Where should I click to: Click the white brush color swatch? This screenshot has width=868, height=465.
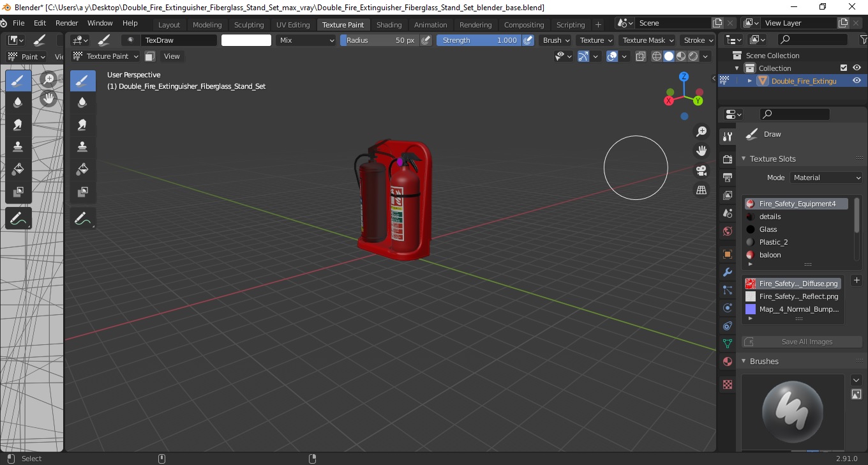[246, 40]
